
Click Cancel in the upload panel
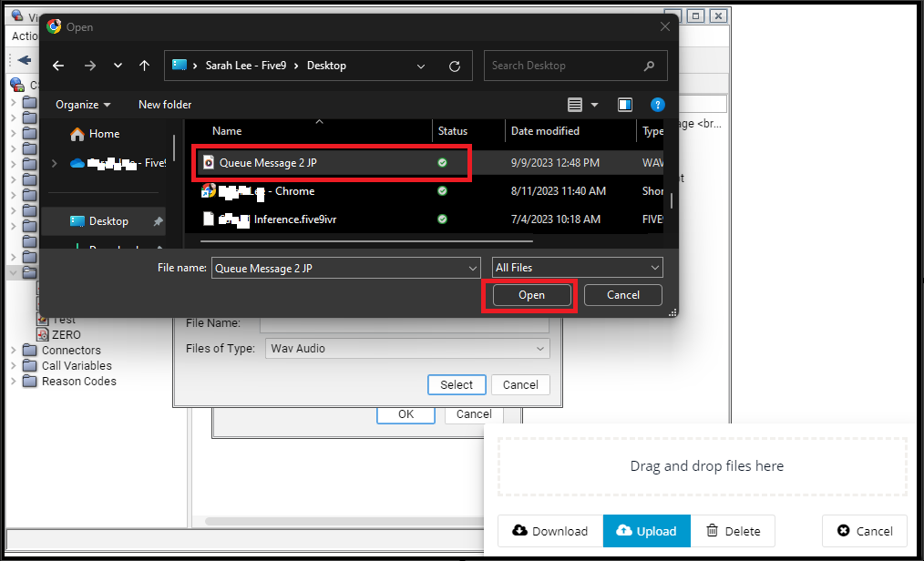coord(865,531)
